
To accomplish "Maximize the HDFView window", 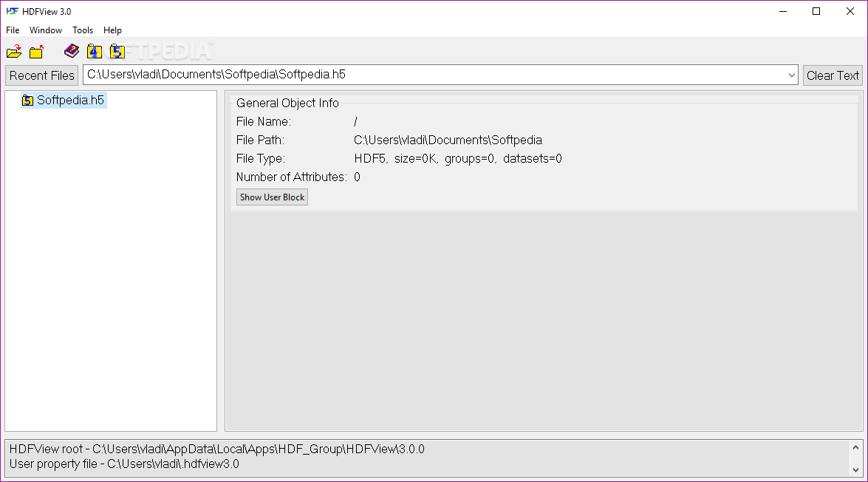I will [816, 11].
